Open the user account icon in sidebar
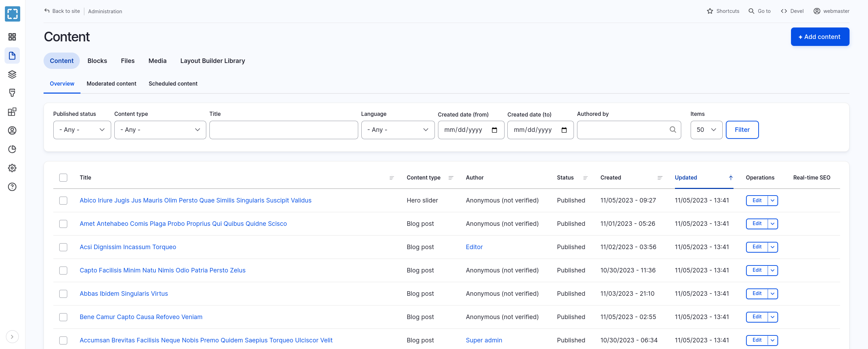868x349 pixels. point(12,130)
